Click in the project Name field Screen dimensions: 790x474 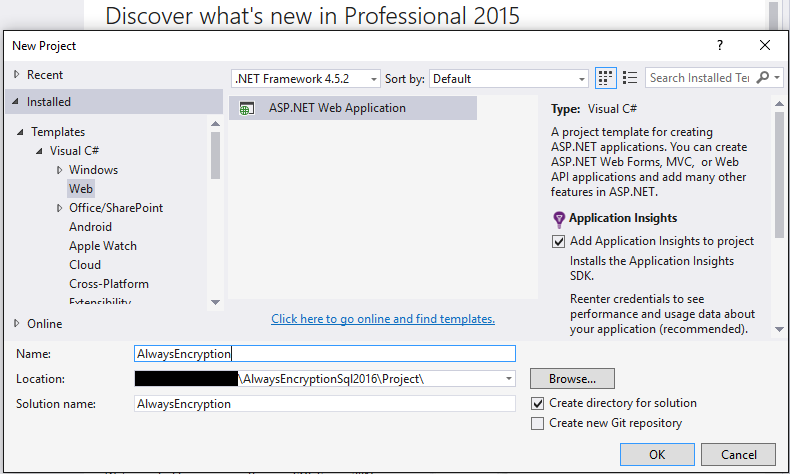point(325,354)
